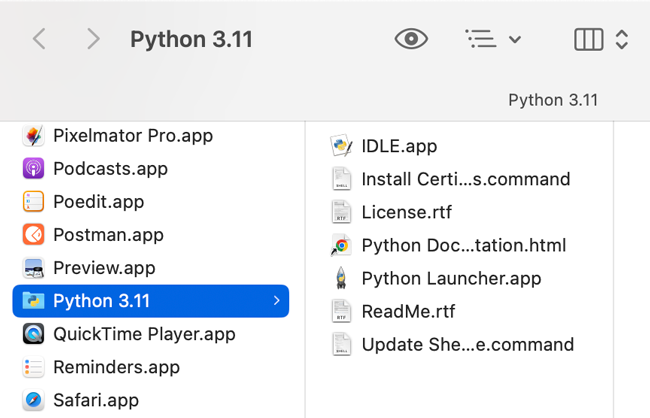This screenshot has width=650, height=418.
Task: Click the QuickTime Player icon
Action: click(33, 334)
